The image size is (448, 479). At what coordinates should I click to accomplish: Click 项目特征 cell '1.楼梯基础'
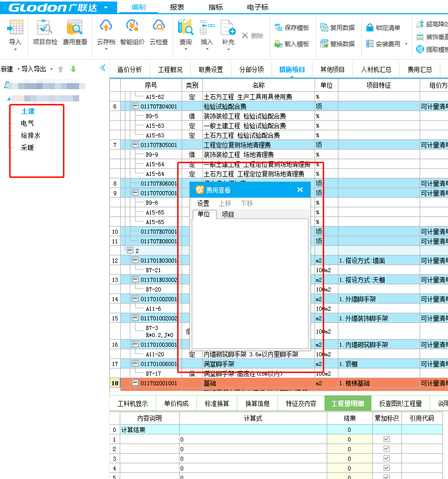[378, 383]
